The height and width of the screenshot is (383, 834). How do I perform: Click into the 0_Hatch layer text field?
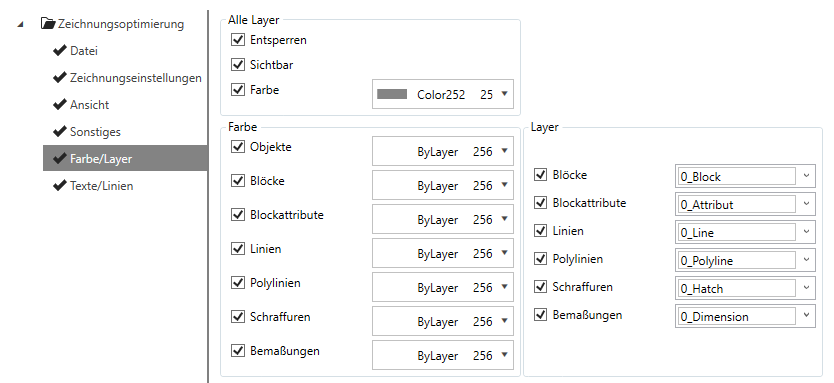click(736, 288)
